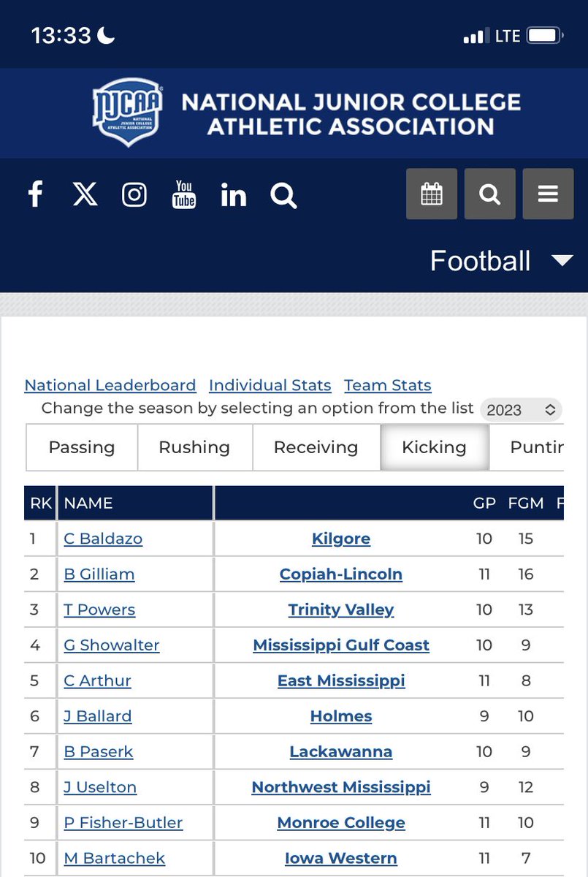Switch to the Receiving tab
This screenshot has height=877, width=588.
pos(316,447)
